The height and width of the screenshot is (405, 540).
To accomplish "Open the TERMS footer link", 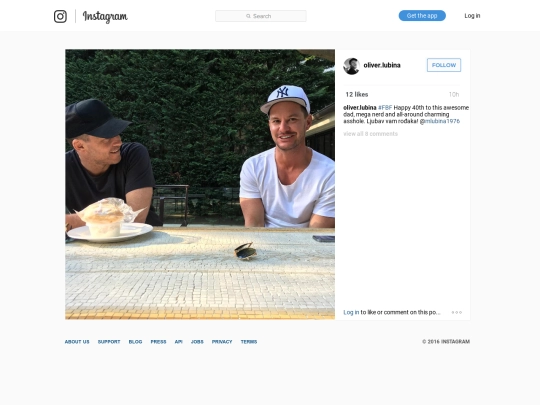I will point(249,342).
